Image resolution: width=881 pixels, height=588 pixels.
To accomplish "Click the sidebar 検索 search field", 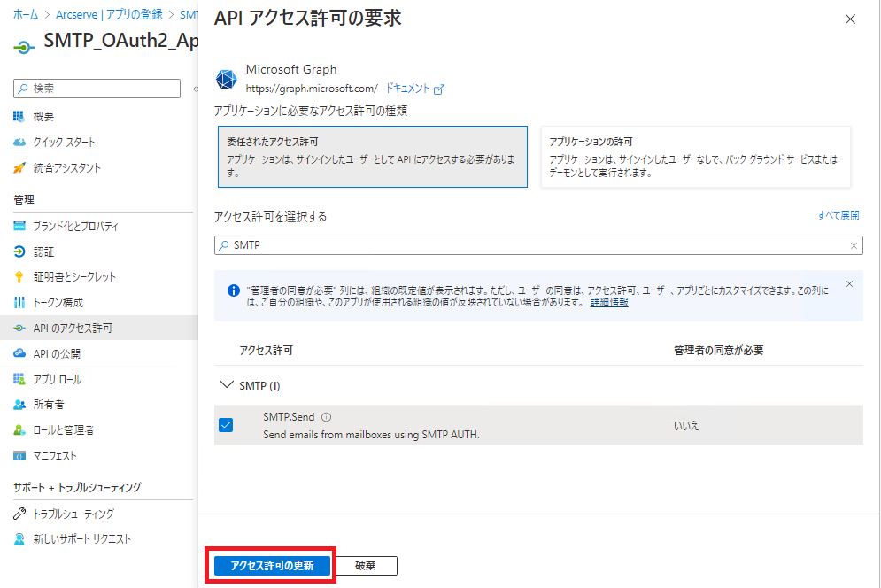I will (97, 89).
